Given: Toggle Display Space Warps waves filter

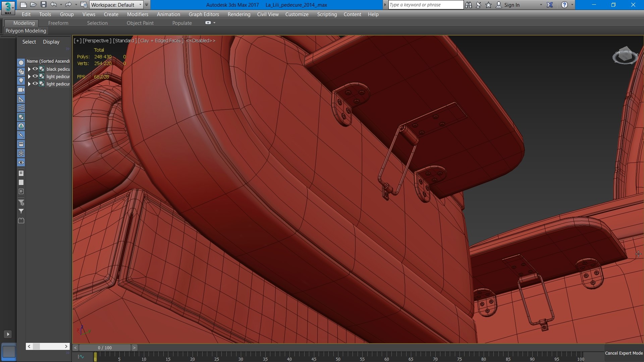Looking at the screenshot, I should [x=21, y=108].
